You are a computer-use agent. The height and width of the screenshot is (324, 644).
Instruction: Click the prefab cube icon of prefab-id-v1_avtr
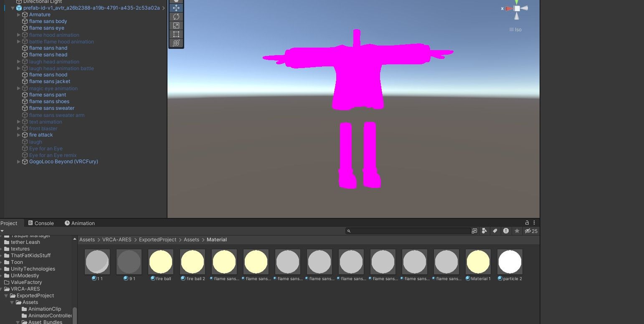point(19,8)
